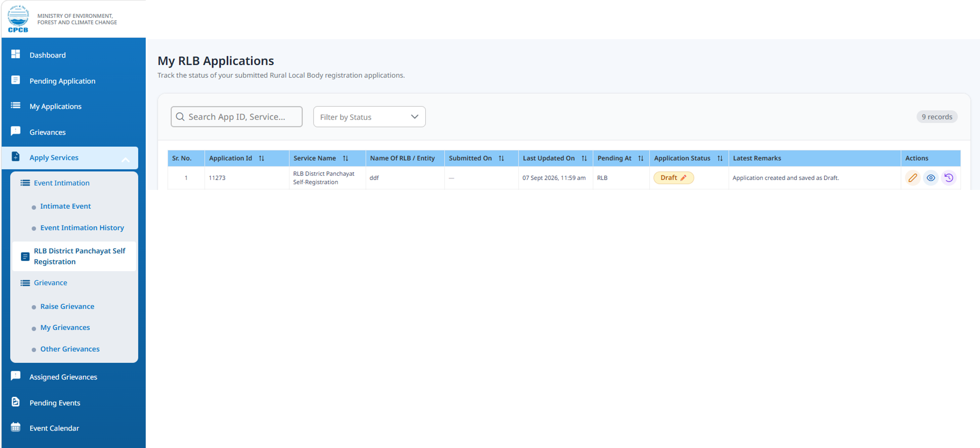Click the Search App ID input field
The width and height of the screenshot is (980, 448).
[236, 117]
